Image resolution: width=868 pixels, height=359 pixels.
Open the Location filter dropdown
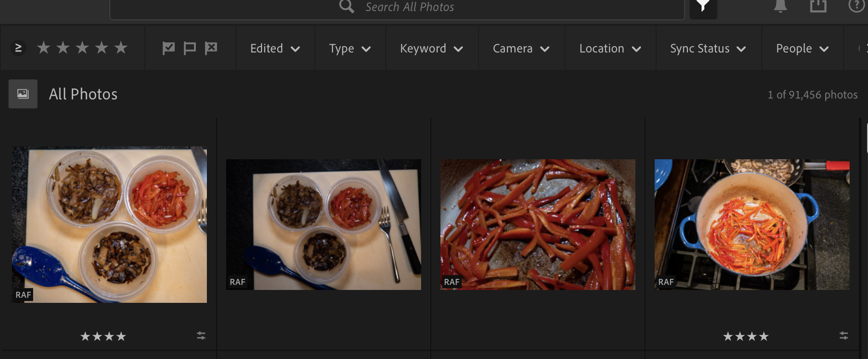coord(610,48)
